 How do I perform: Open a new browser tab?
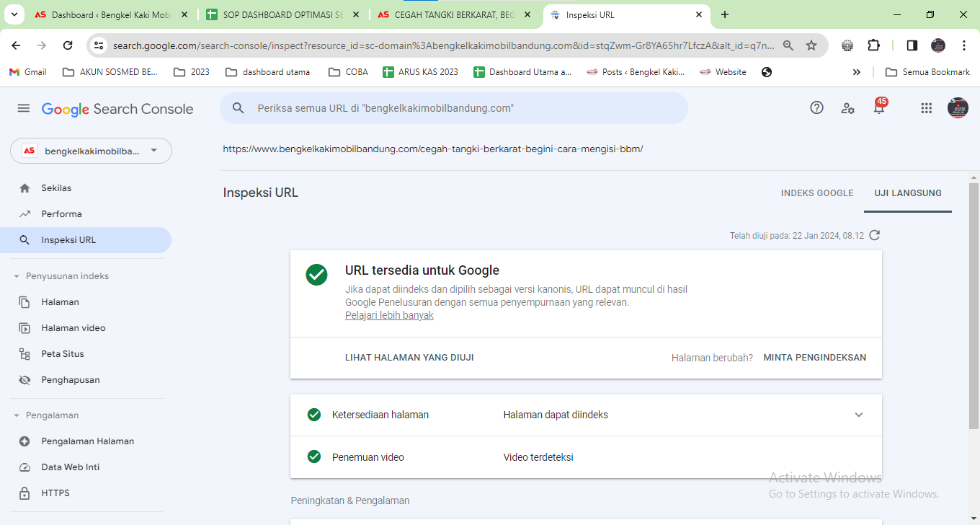point(725,14)
